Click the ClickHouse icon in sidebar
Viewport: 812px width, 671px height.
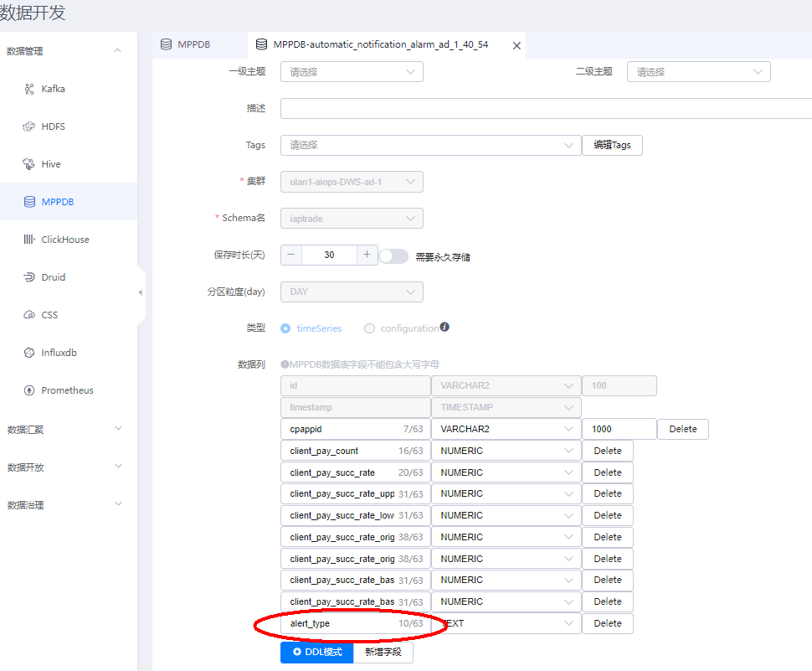[x=29, y=240]
